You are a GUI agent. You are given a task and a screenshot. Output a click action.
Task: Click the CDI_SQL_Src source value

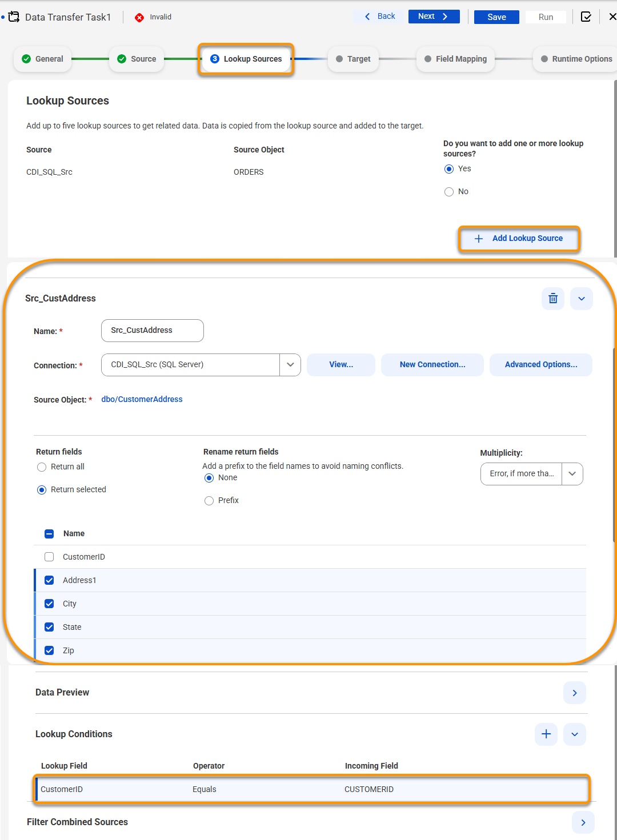click(49, 172)
